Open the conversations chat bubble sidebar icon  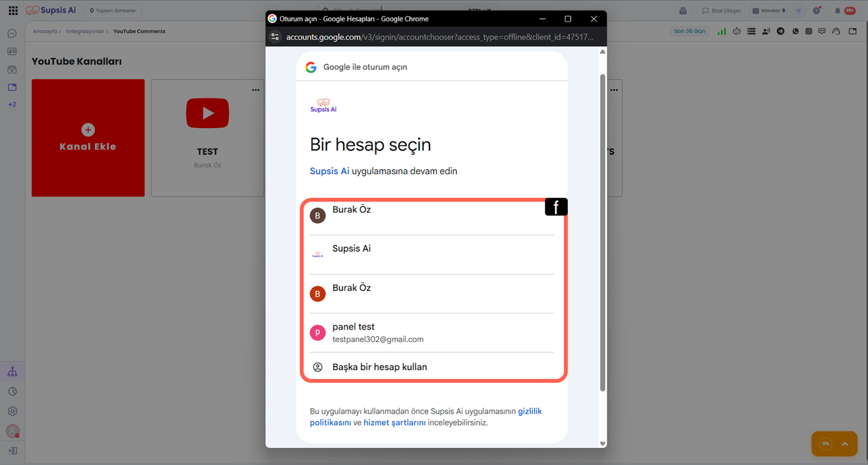click(12, 34)
